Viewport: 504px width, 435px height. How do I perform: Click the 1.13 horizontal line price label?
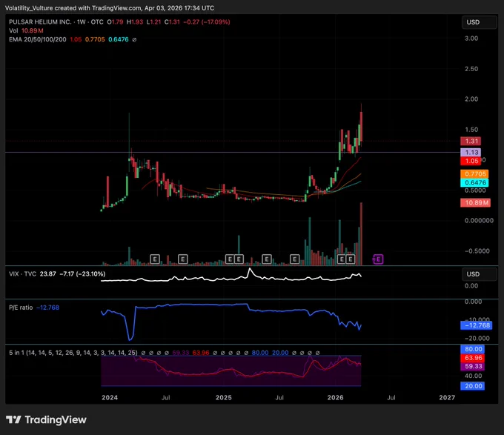(471, 152)
